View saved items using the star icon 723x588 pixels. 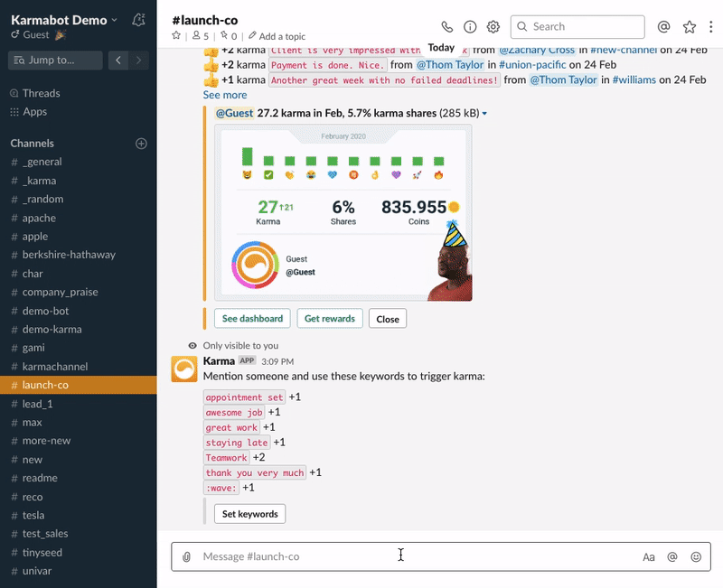pos(687,27)
